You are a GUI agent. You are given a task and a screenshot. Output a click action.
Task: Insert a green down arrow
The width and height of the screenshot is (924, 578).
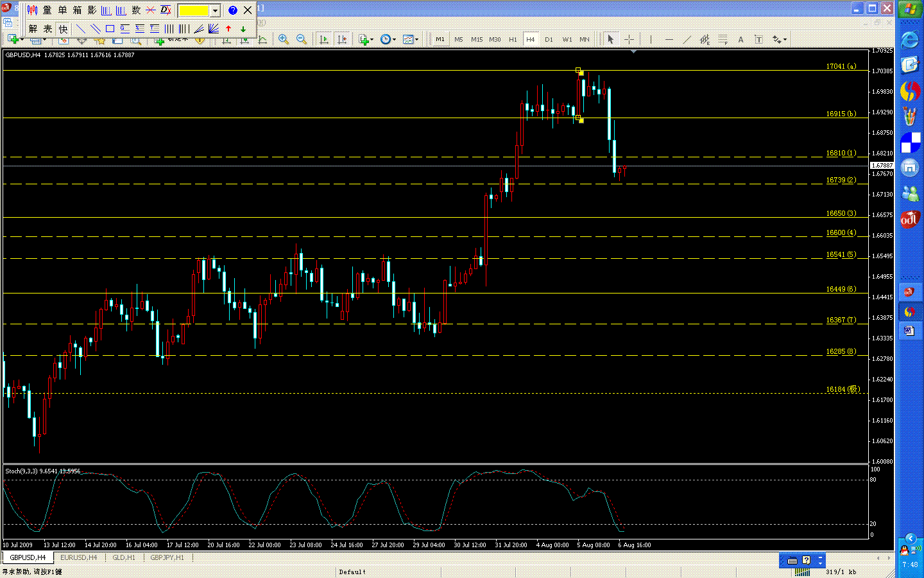click(x=243, y=29)
